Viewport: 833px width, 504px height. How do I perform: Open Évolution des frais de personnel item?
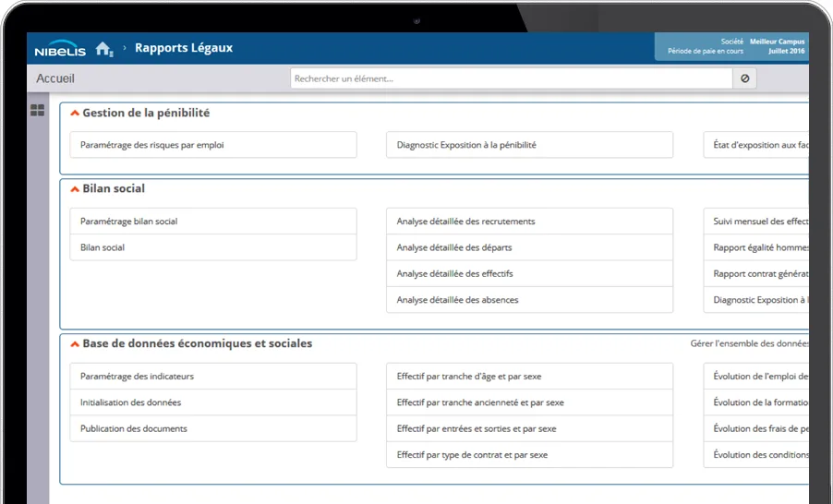coord(756,428)
